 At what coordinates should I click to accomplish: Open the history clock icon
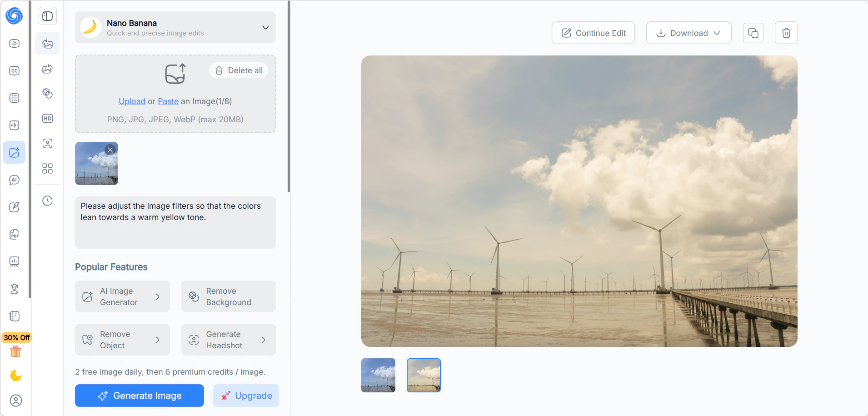click(48, 201)
